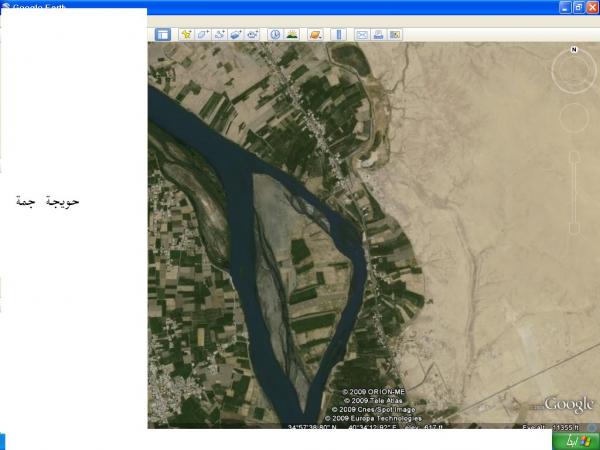The height and width of the screenshot is (450, 600).
Task: Click the Add Image Overlay icon
Action: (x=236, y=34)
